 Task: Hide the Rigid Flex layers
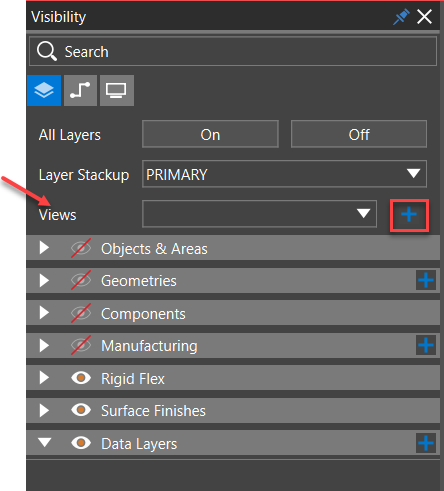click(x=81, y=378)
